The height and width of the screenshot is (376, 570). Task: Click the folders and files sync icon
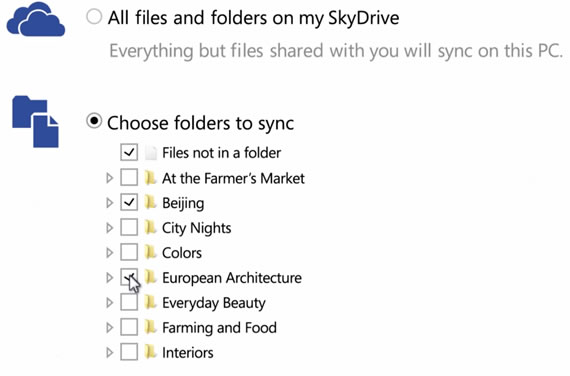(35, 121)
